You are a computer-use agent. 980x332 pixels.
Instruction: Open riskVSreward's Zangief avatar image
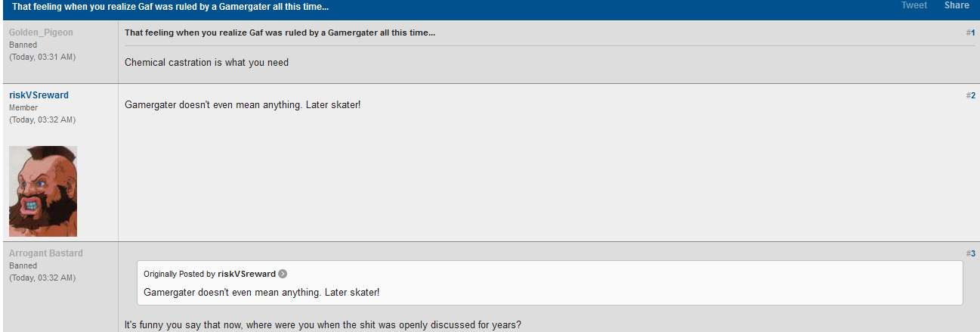pyautogui.click(x=43, y=191)
